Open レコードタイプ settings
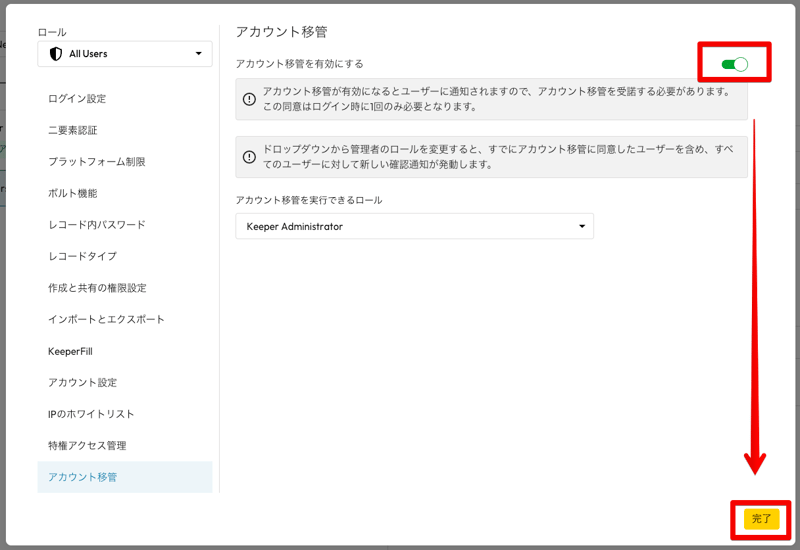 coord(82,256)
